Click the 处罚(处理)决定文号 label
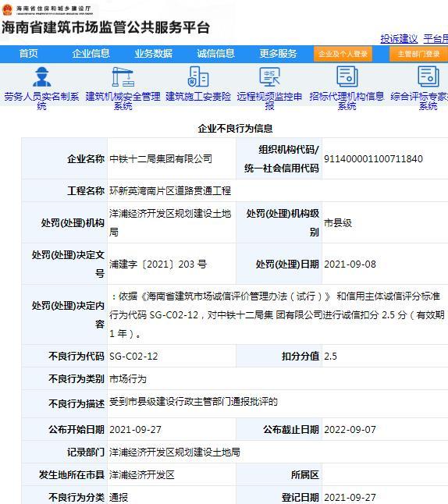Screen dimensions: 448x504 click(x=68, y=264)
